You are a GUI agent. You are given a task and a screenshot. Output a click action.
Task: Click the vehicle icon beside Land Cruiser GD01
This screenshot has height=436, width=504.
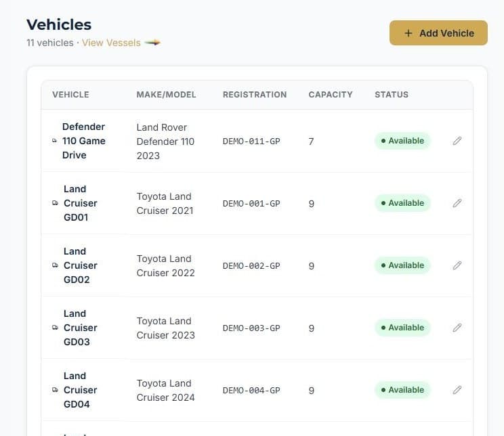(x=55, y=203)
